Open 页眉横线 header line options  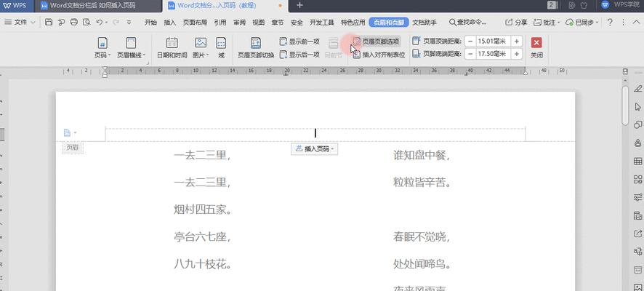coord(131,47)
